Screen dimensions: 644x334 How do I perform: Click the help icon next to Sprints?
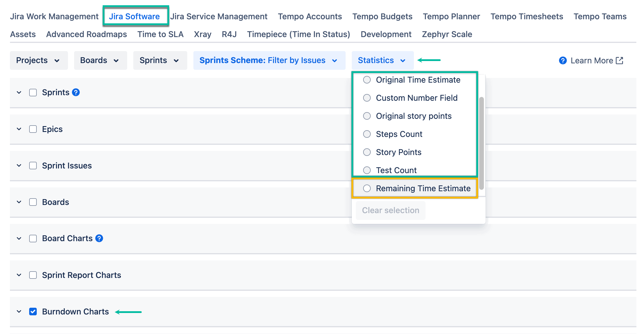tap(76, 93)
